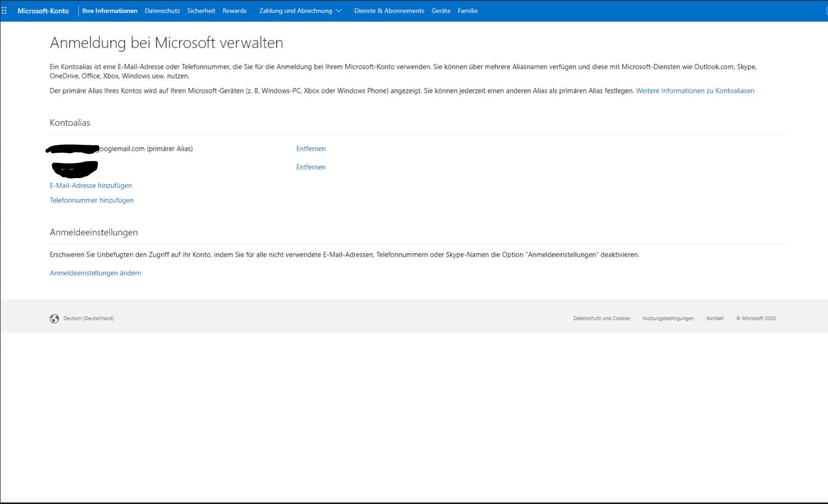Open Anmeldeeinstellungen ändern
Screen dimensions: 828x504
[95, 273]
